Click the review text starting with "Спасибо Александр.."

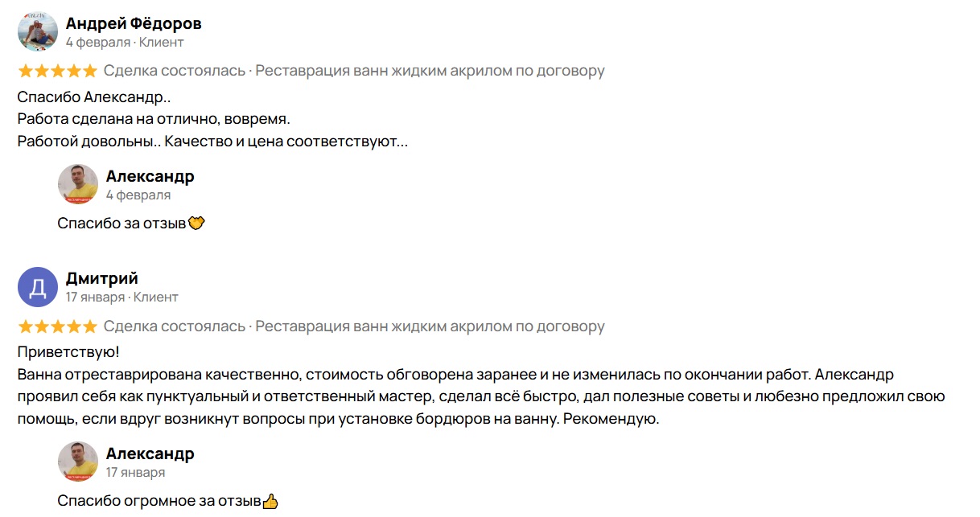[93, 97]
